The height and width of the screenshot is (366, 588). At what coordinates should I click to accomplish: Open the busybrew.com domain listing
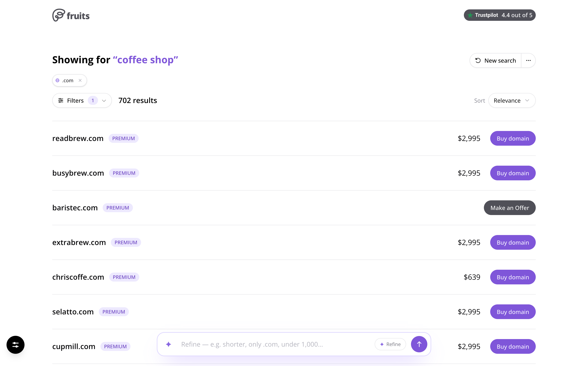pos(78,173)
